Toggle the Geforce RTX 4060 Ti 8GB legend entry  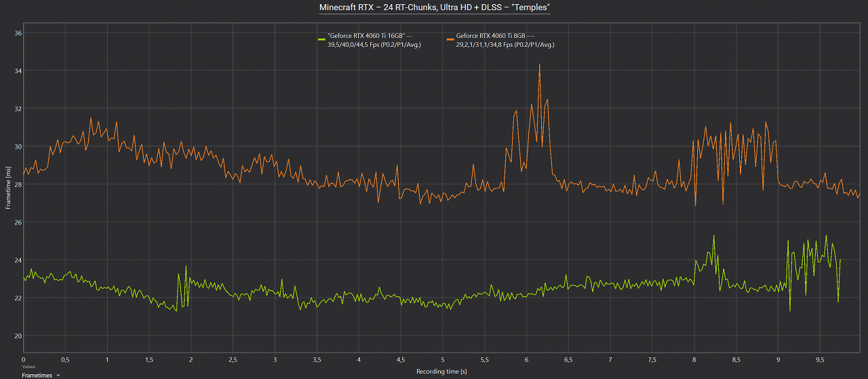(500, 40)
